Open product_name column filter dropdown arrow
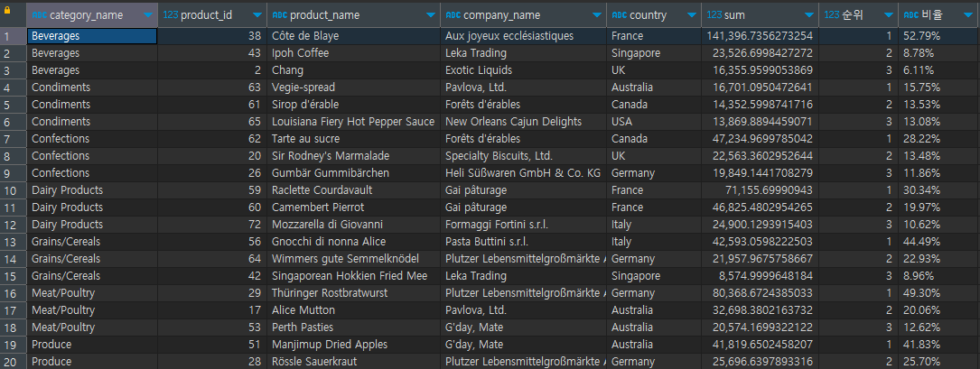The image size is (980, 369). click(431, 15)
